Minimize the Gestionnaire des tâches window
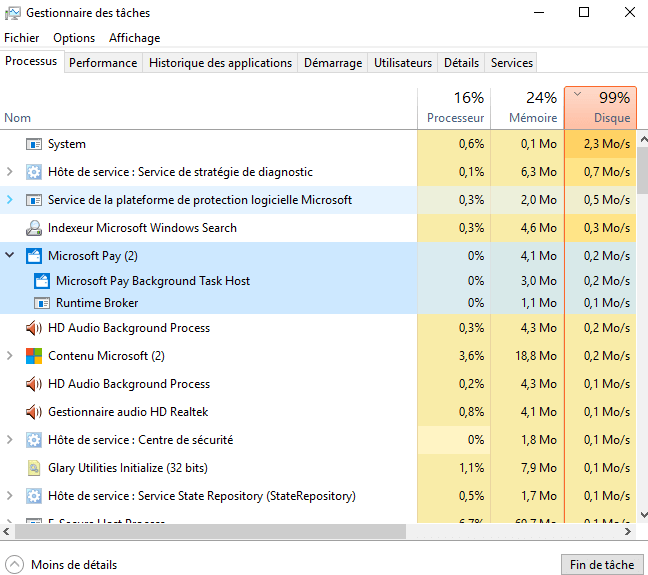Screen dimensions: 648x575 pos(538,12)
